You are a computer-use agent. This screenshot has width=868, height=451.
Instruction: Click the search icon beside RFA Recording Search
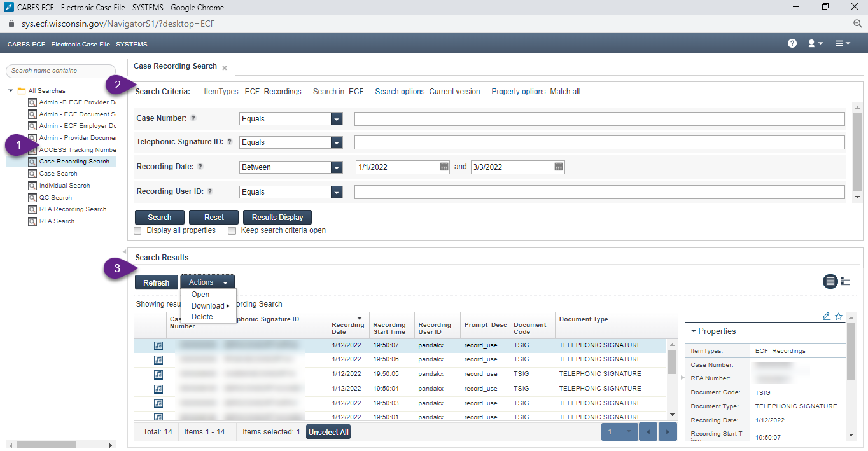coord(32,209)
